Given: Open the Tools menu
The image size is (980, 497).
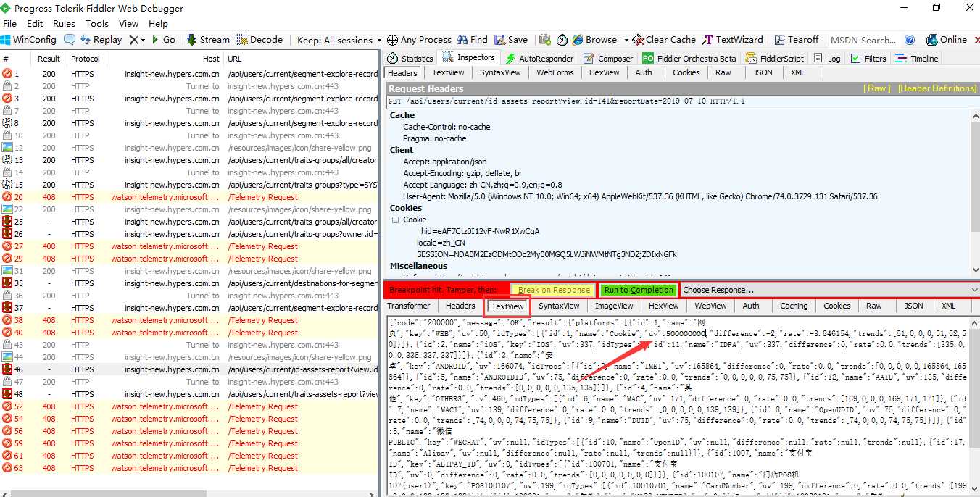Looking at the screenshot, I should (x=96, y=23).
